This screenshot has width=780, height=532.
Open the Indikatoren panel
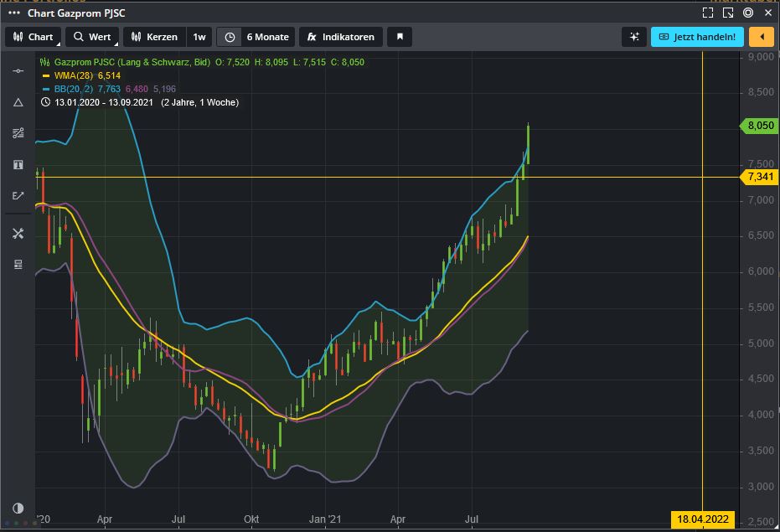click(340, 37)
